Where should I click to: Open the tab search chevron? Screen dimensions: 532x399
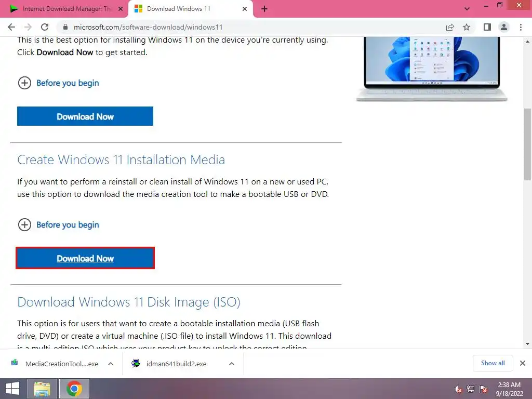467,9
